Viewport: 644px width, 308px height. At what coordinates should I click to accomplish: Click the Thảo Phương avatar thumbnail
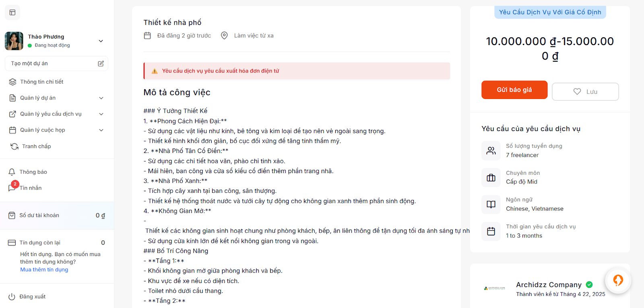click(14, 41)
